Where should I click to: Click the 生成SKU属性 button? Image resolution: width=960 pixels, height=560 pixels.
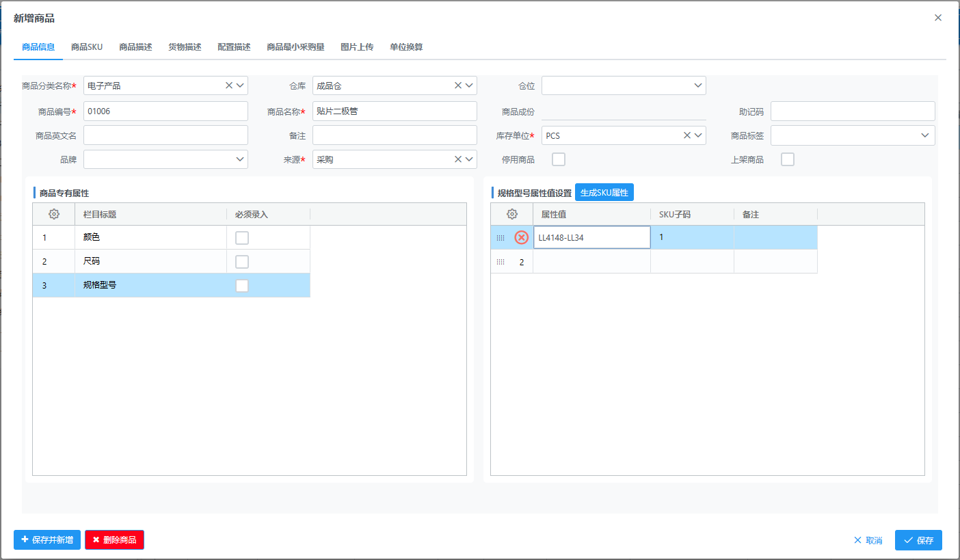coord(604,193)
